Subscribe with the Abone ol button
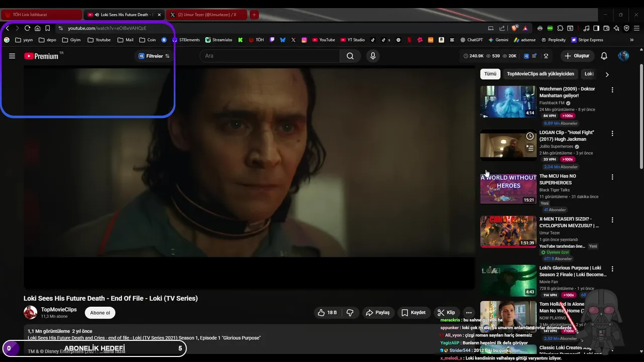The width and height of the screenshot is (644, 362). pos(100,313)
